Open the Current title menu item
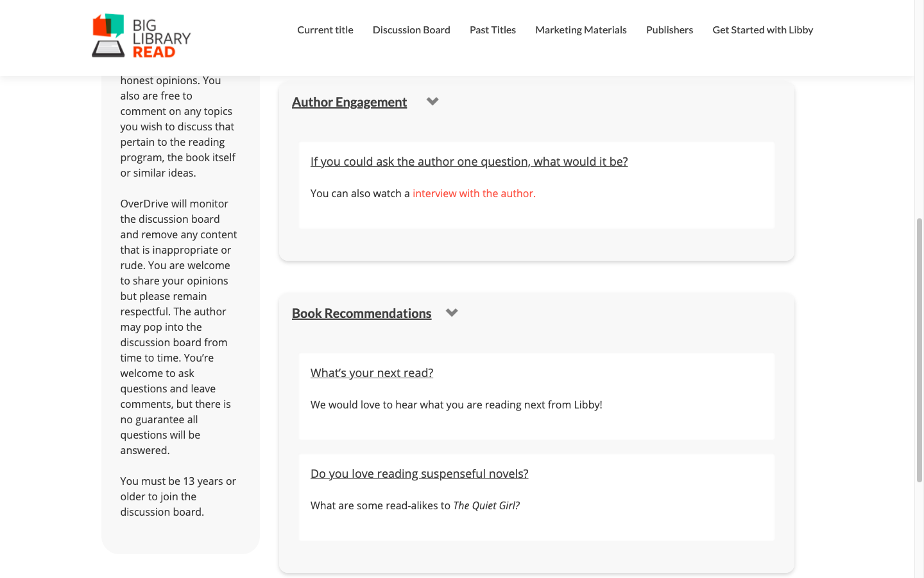The height and width of the screenshot is (578, 924). 325,30
